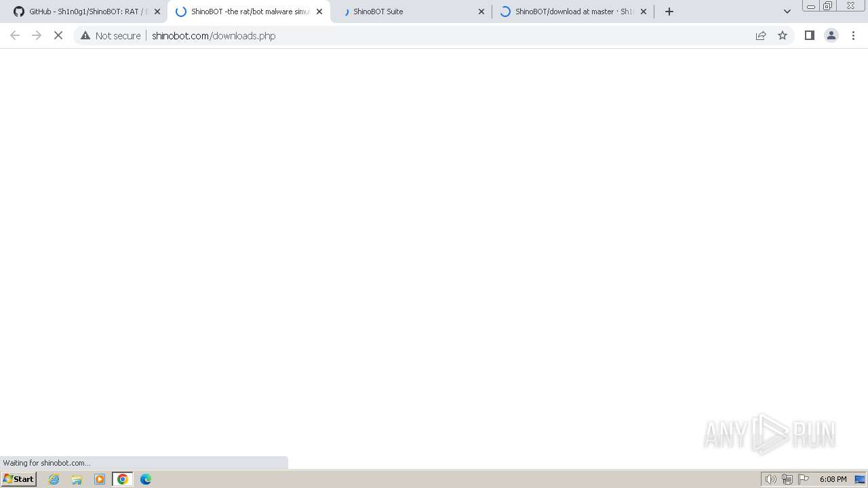The image size is (868, 488).
Task: Restore down the Chrome window
Action: click(x=828, y=6)
